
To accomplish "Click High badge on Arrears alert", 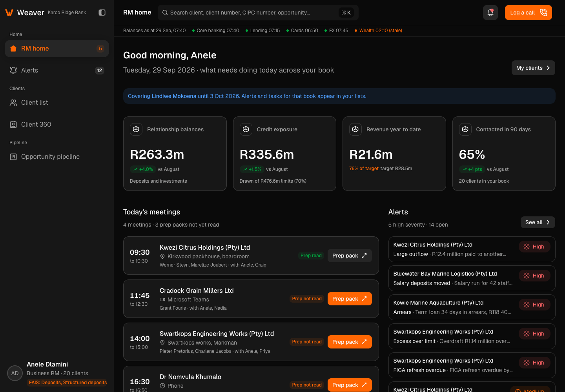I will coord(534,305).
